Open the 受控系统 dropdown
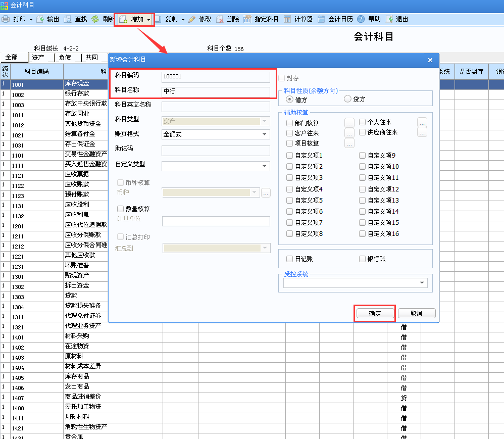 pyautogui.click(x=422, y=283)
